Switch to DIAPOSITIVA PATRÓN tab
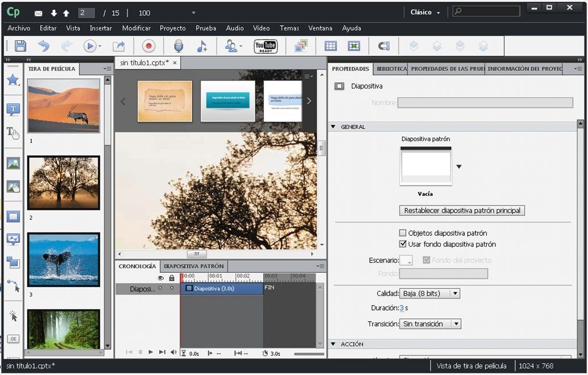Image resolution: width=588 pixels, height=375 pixels. click(x=194, y=266)
